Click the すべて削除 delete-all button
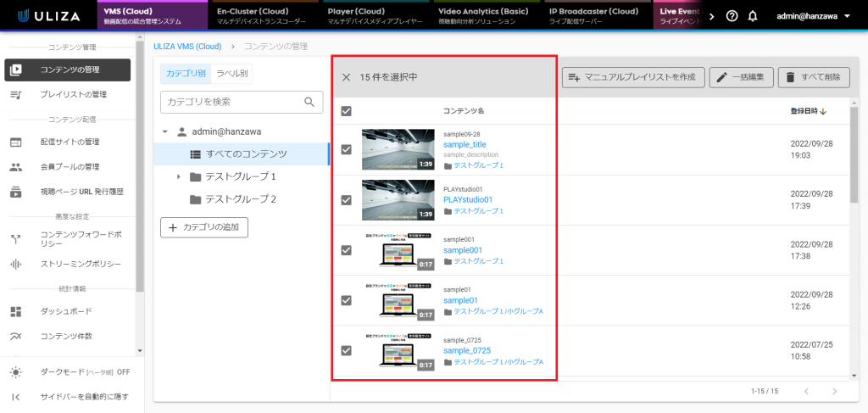The width and height of the screenshot is (868, 413). point(814,77)
